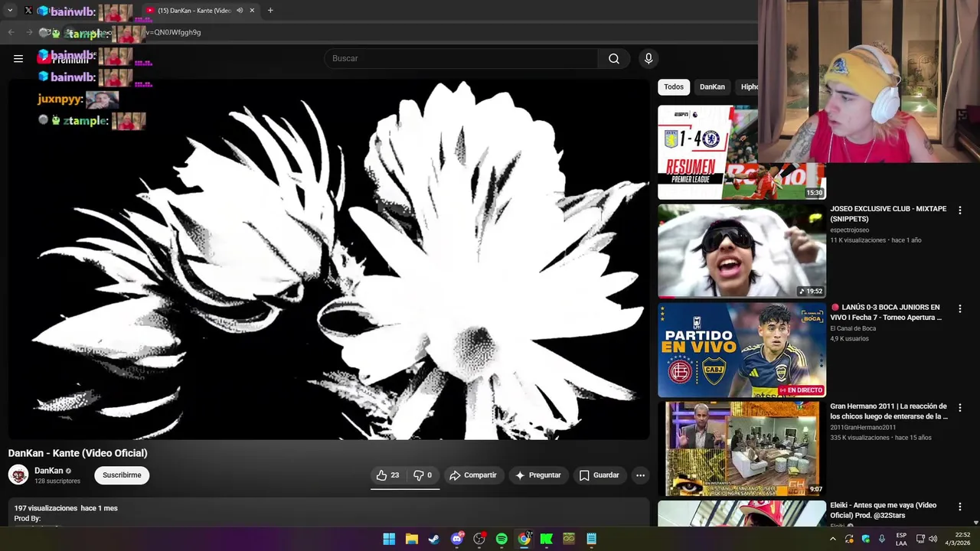This screenshot has height=551, width=980.
Task: Save the video with Guardar
Action: click(599, 475)
